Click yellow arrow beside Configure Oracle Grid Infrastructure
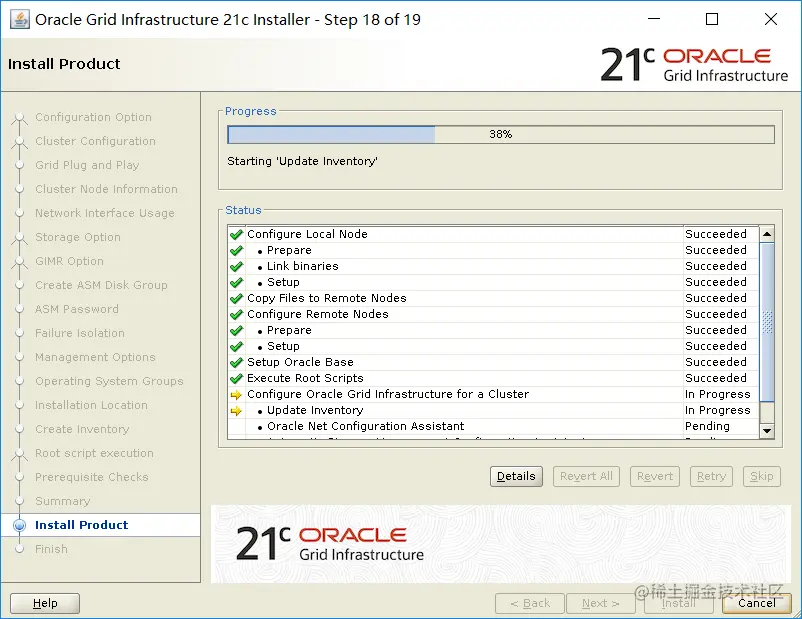802x619 pixels. tap(236, 395)
